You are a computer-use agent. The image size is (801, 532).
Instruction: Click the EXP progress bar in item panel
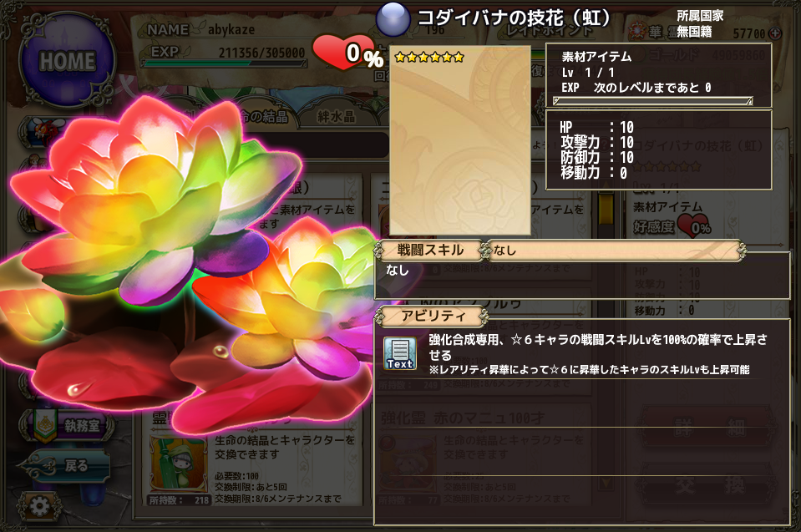pos(653,101)
